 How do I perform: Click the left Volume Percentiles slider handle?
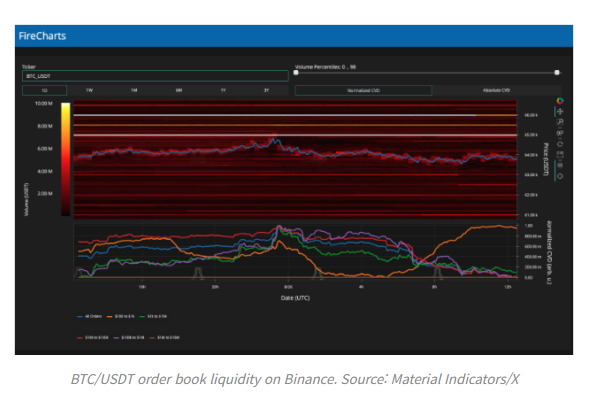point(296,73)
